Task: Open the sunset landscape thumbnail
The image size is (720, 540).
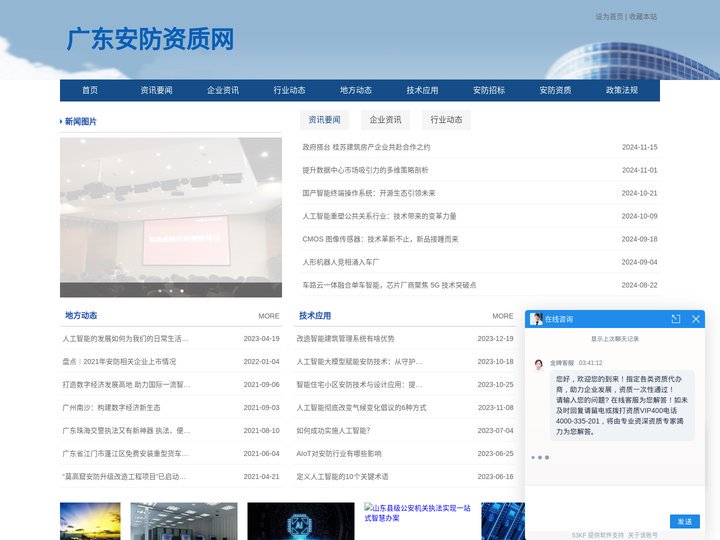Action: coord(90,521)
